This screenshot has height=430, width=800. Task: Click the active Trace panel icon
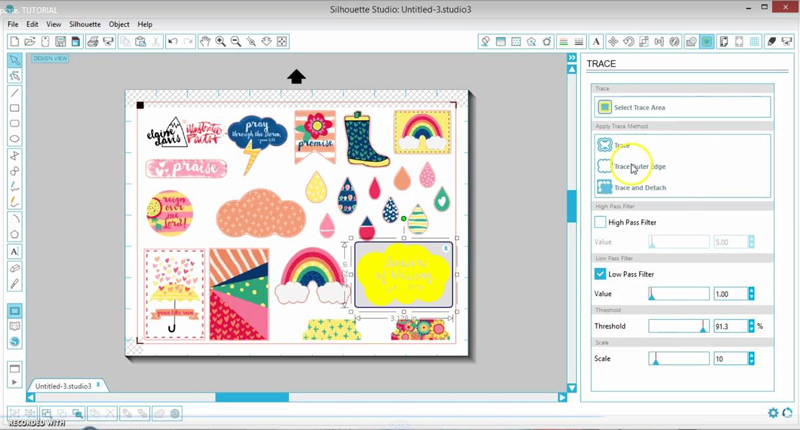click(x=707, y=41)
